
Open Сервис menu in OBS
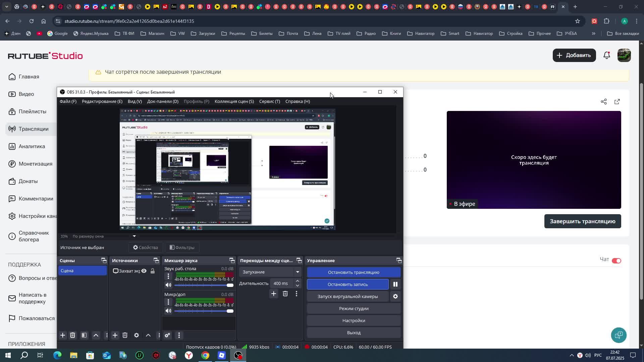[x=270, y=101]
